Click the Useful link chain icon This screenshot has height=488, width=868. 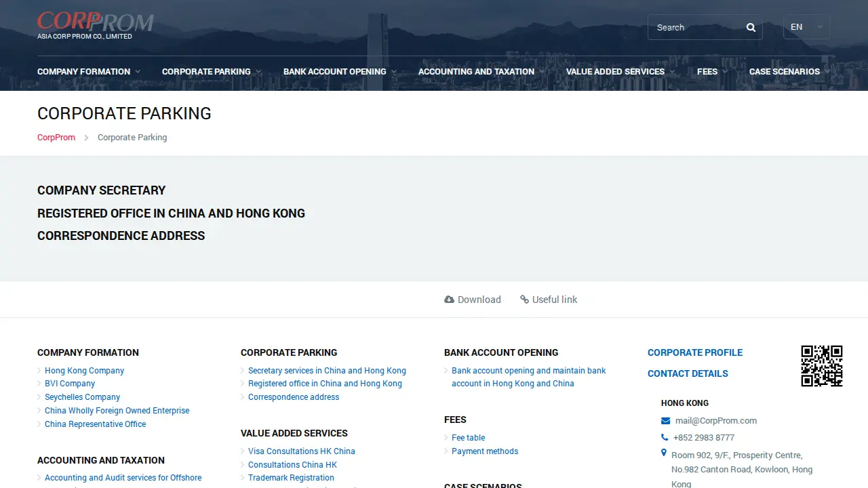[524, 300]
